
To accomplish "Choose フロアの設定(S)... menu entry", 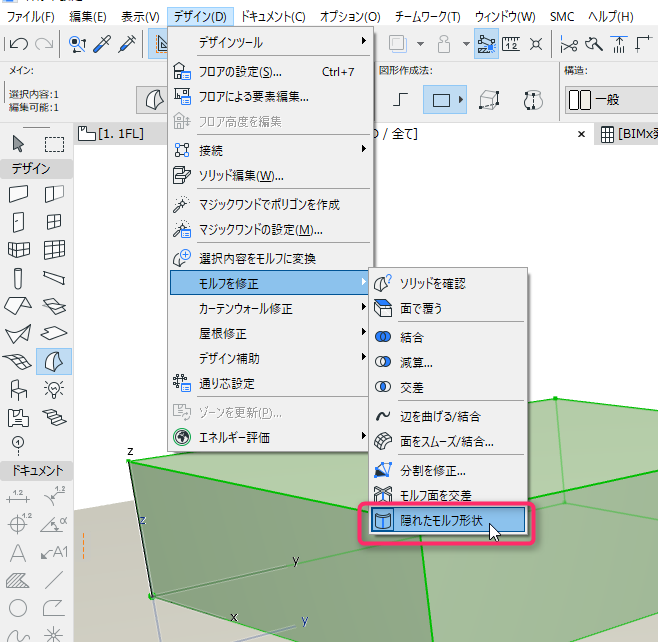I will pyautogui.click(x=270, y=72).
